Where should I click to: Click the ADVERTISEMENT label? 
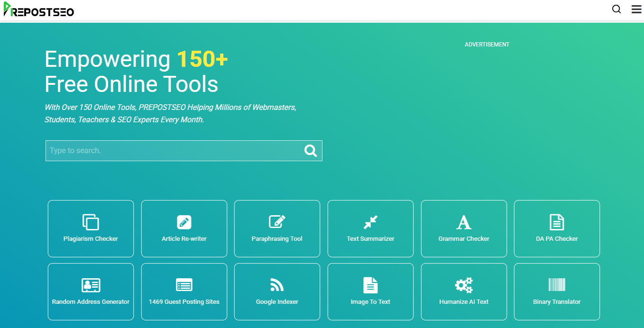[x=487, y=45]
